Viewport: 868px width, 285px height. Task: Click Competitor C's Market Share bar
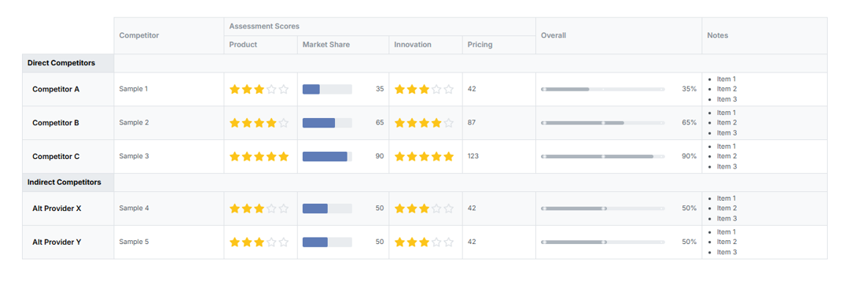point(327,157)
